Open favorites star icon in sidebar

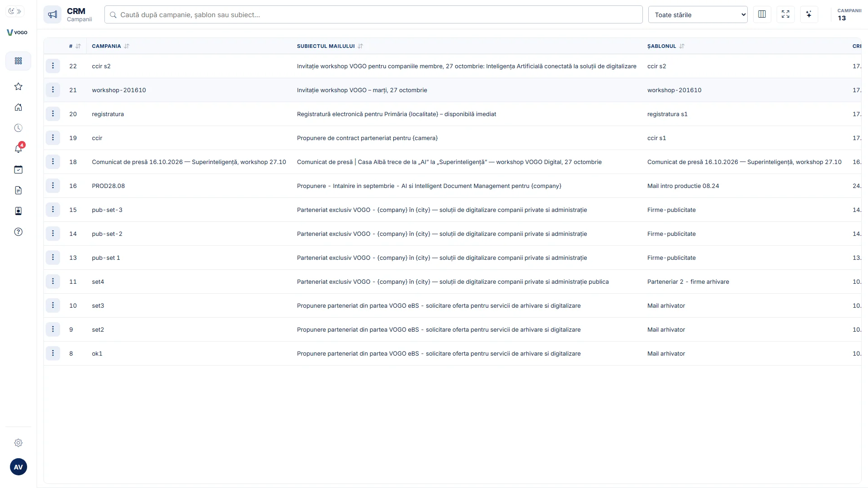pos(18,86)
